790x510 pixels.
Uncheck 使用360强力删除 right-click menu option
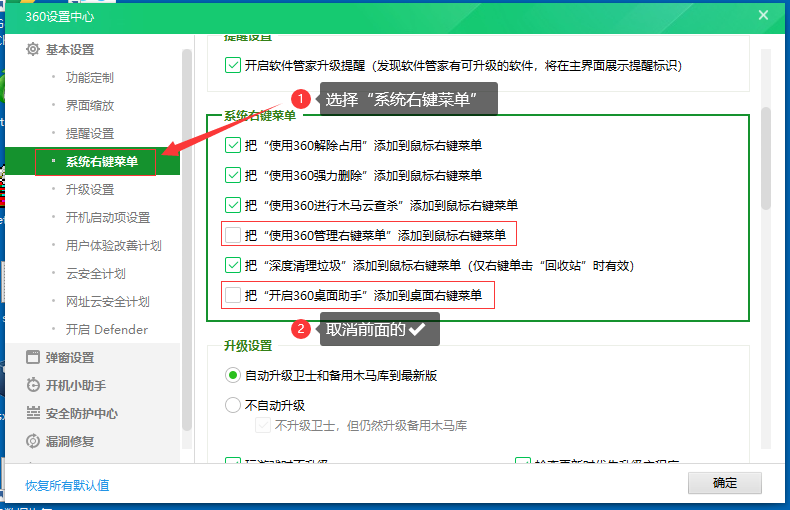pyautogui.click(x=233, y=175)
